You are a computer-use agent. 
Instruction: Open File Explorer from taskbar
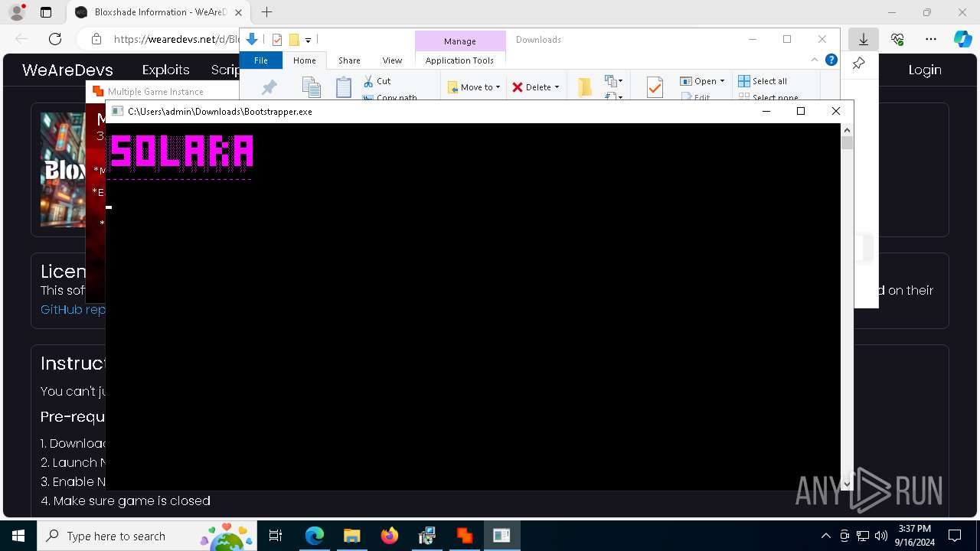pyautogui.click(x=351, y=536)
